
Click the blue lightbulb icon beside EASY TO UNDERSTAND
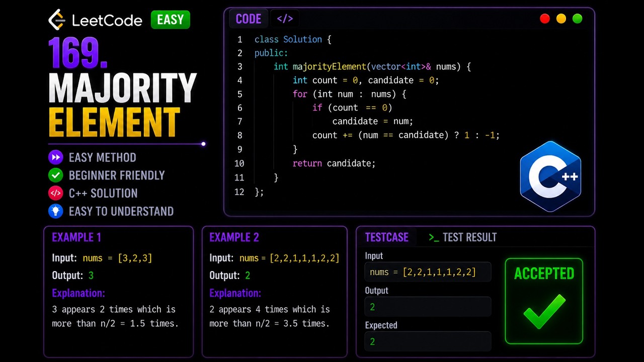click(x=55, y=211)
